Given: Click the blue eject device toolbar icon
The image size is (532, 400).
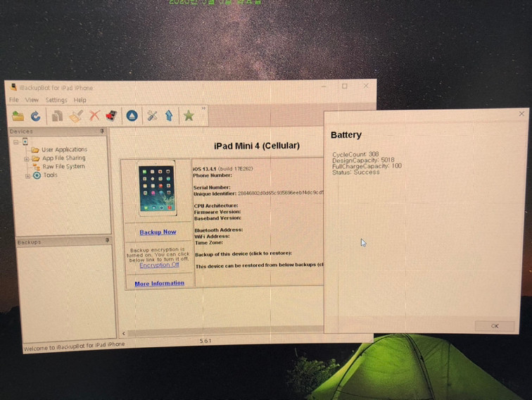Looking at the screenshot, I should coord(132,116).
